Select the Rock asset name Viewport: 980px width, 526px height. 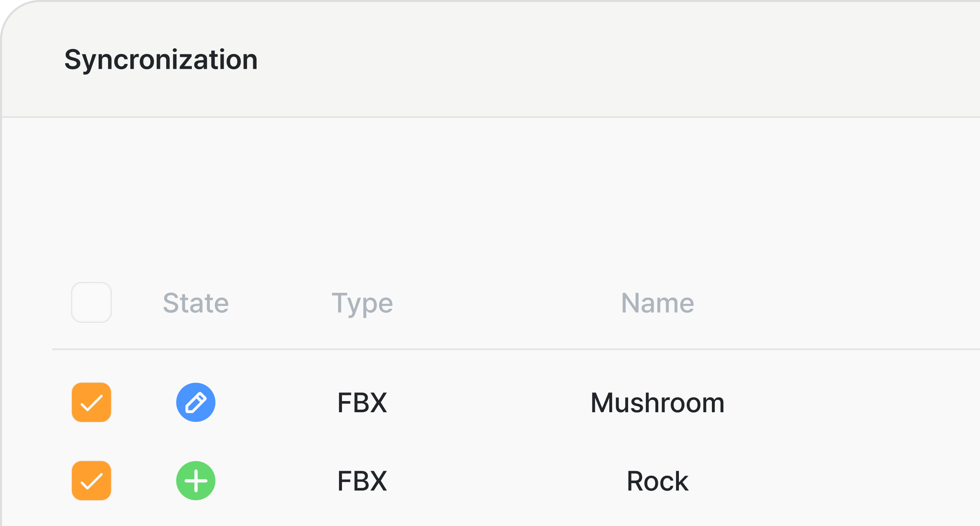(x=657, y=481)
